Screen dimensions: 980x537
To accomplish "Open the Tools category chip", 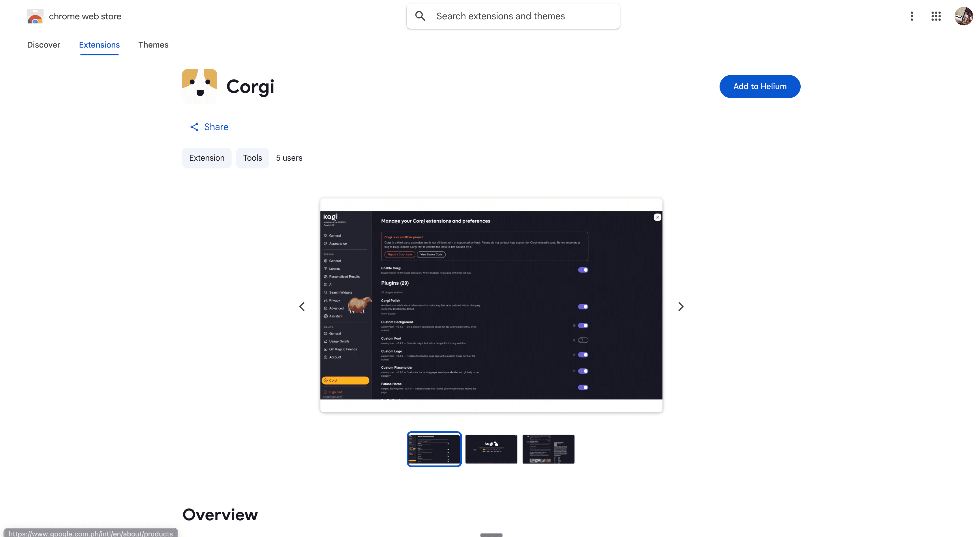I will pos(253,158).
